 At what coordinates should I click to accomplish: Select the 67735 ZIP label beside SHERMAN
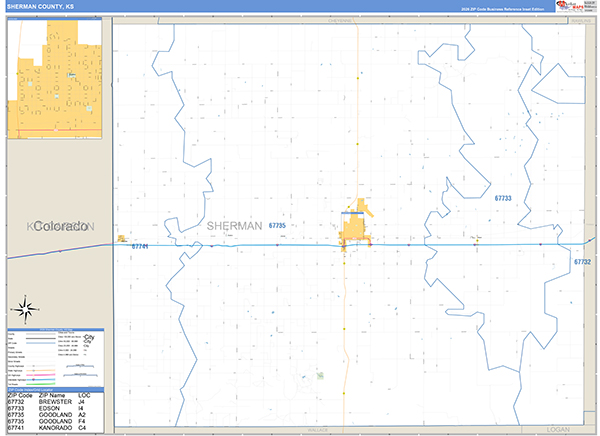tap(277, 225)
